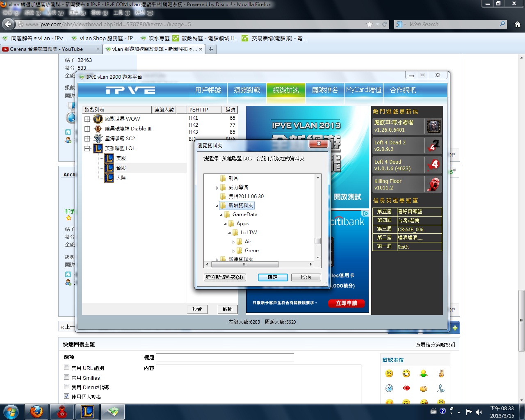Click the bookmark star in the address bar
Screen dimensions: 525x420
[370, 24]
